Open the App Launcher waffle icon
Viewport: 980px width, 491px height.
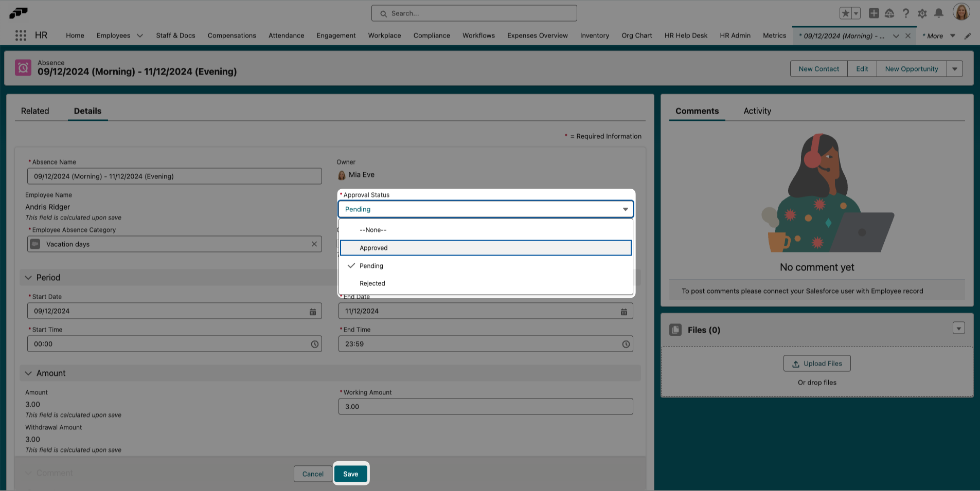pos(21,35)
